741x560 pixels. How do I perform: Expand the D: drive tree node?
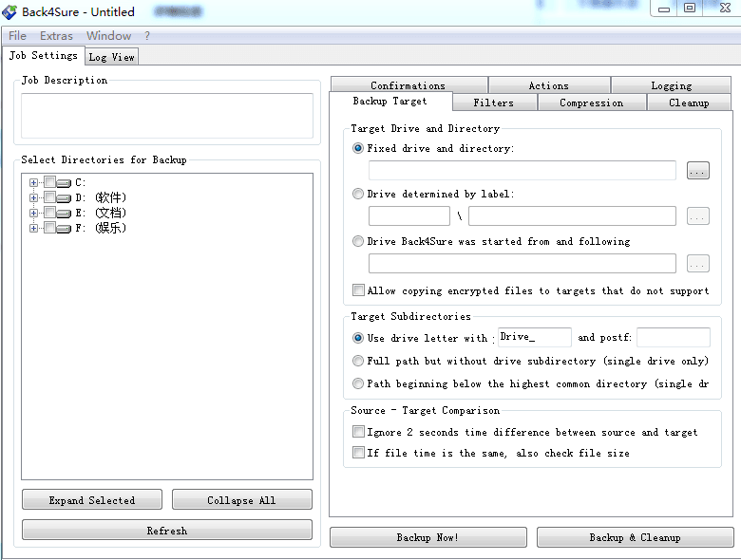coord(33,197)
